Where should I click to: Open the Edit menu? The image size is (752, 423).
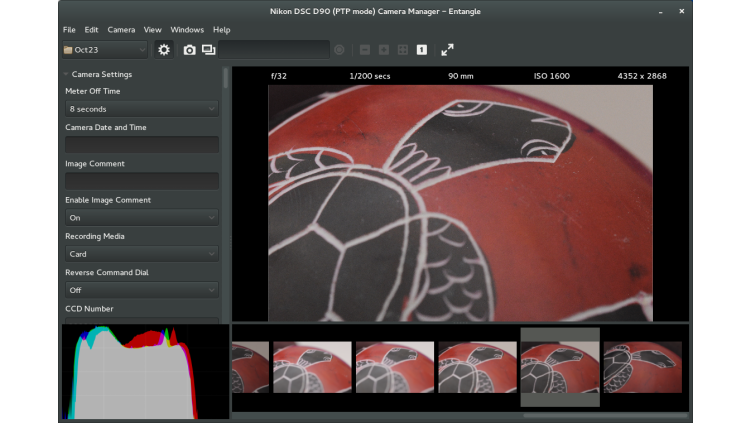[x=91, y=30]
